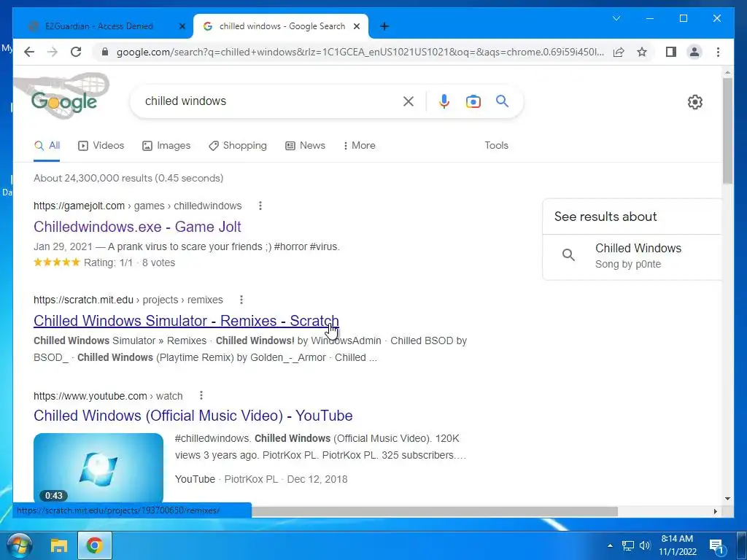Clear the search box with the X
Viewport: 747px width, 560px height.
coord(409,101)
